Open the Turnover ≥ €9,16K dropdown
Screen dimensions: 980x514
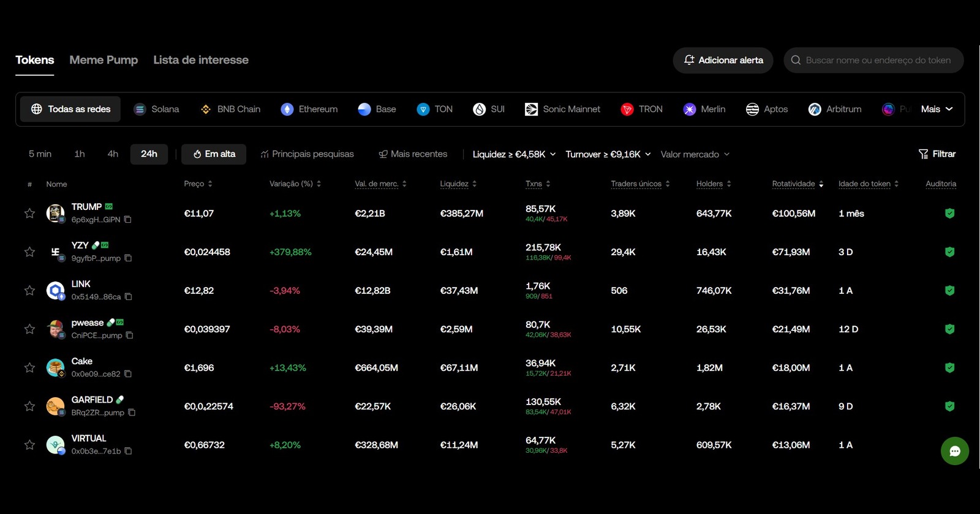tap(608, 154)
